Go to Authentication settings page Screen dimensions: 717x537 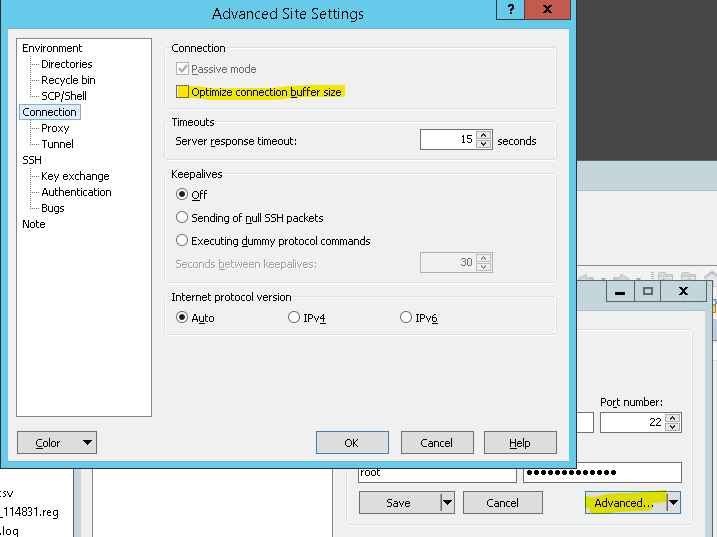click(76, 192)
